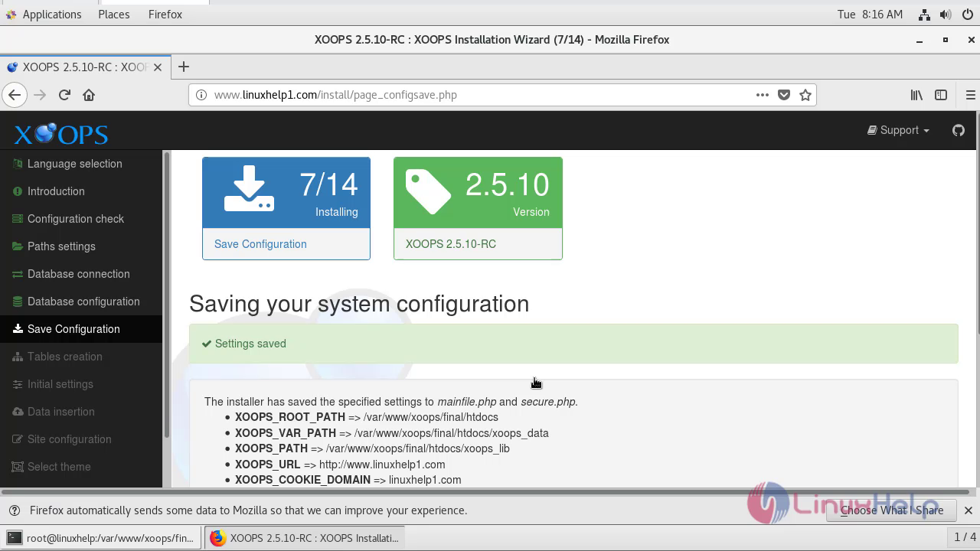980x551 pixels.
Task: Expand the Support dropdown
Action: point(898,130)
